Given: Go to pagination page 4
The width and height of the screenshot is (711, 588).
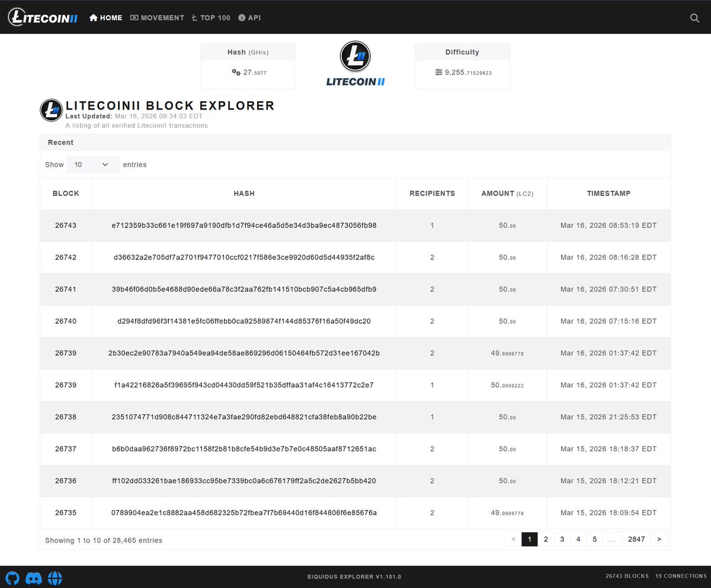Looking at the screenshot, I should click(578, 539).
